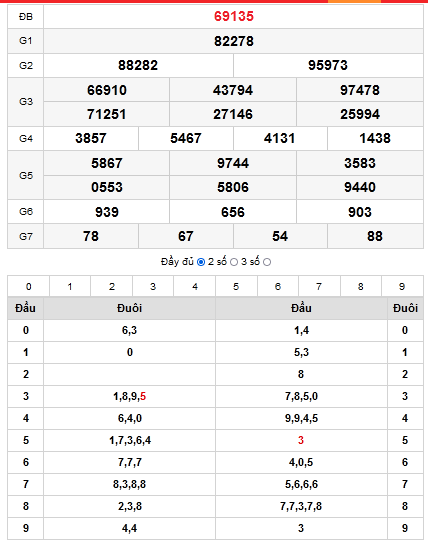The height and width of the screenshot is (543, 428).
Task: Click G2 number 88282
Action: (x=138, y=65)
